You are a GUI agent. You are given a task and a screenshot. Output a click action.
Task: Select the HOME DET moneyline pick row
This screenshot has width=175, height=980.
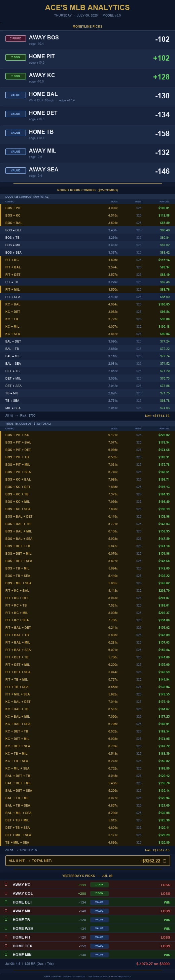tap(87, 115)
